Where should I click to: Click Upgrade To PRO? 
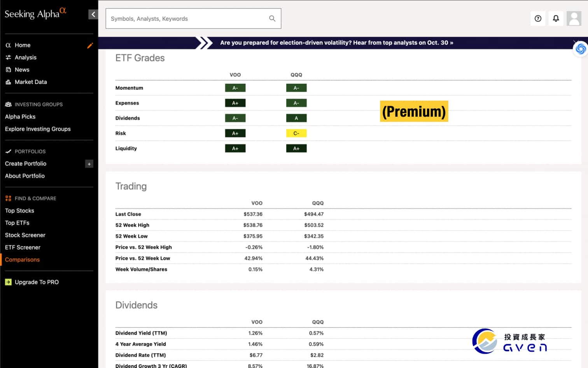coord(37,282)
